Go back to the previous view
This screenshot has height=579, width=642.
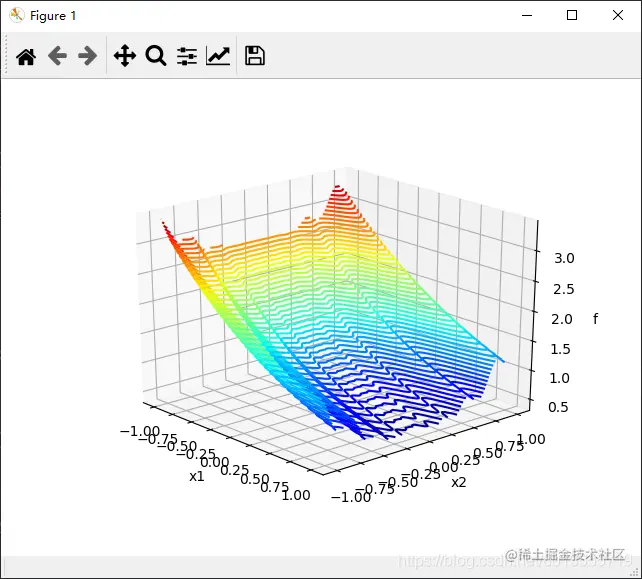pos(57,56)
